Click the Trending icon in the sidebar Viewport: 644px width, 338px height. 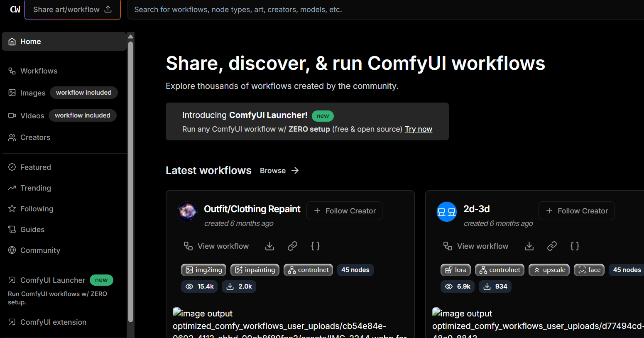pyautogui.click(x=12, y=188)
